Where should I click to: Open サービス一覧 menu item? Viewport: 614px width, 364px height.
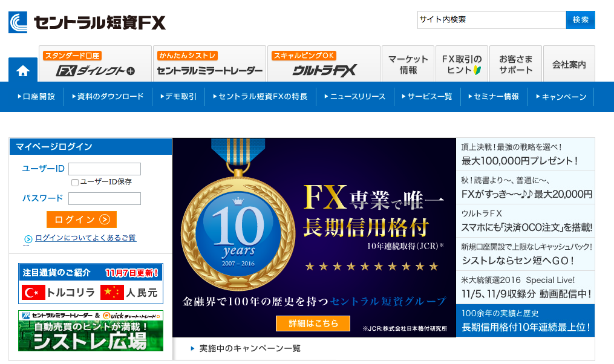(x=427, y=97)
